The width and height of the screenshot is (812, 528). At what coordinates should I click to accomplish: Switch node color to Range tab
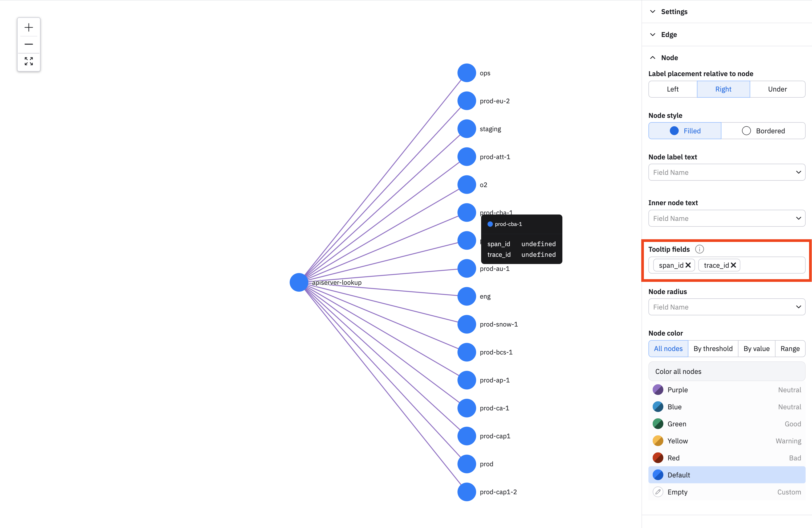tap(789, 349)
